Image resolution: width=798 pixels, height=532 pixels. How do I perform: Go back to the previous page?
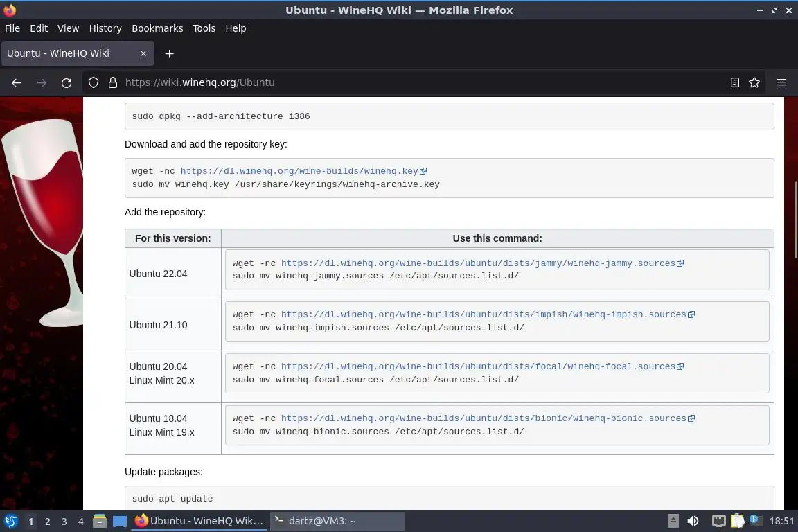coord(17,82)
